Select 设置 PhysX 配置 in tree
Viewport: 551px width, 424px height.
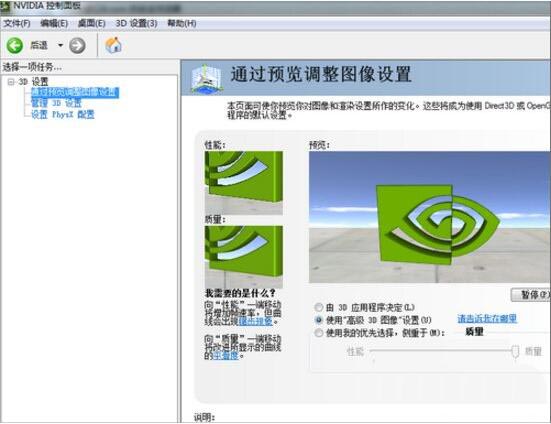point(63,115)
